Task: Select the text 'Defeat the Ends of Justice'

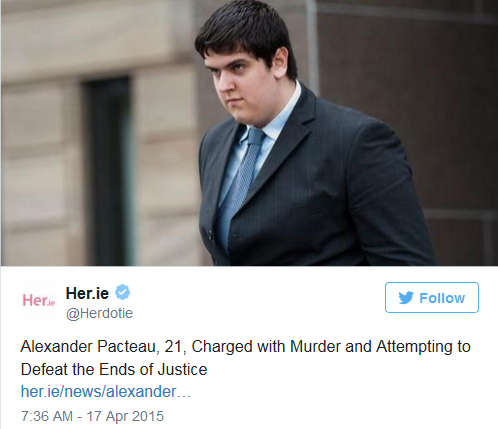Action: [114, 369]
